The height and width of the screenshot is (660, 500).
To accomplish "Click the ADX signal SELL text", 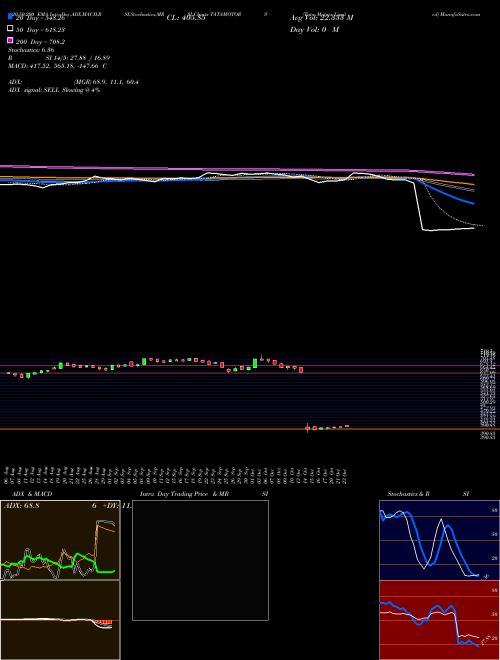I will [54, 90].
